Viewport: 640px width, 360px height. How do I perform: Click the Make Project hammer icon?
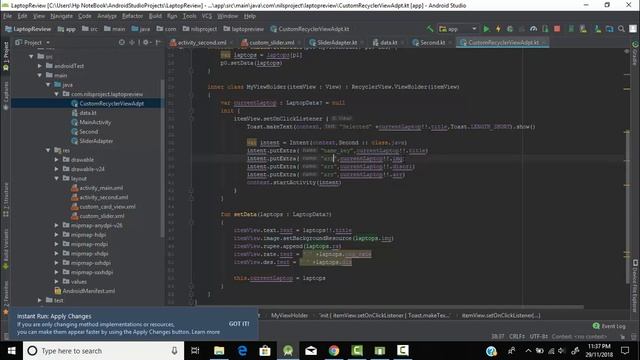click(430, 29)
